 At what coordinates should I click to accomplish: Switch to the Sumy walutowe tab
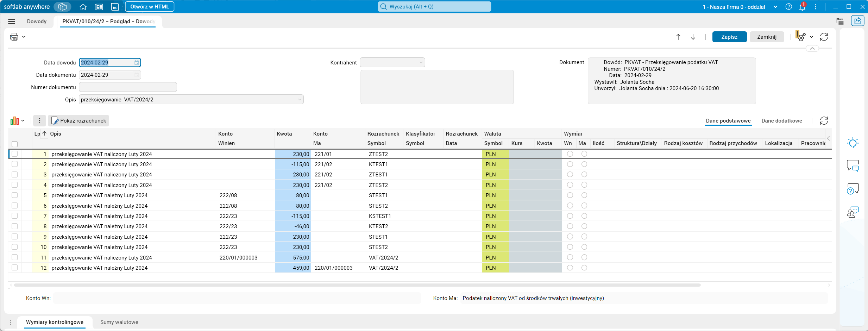(x=119, y=322)
